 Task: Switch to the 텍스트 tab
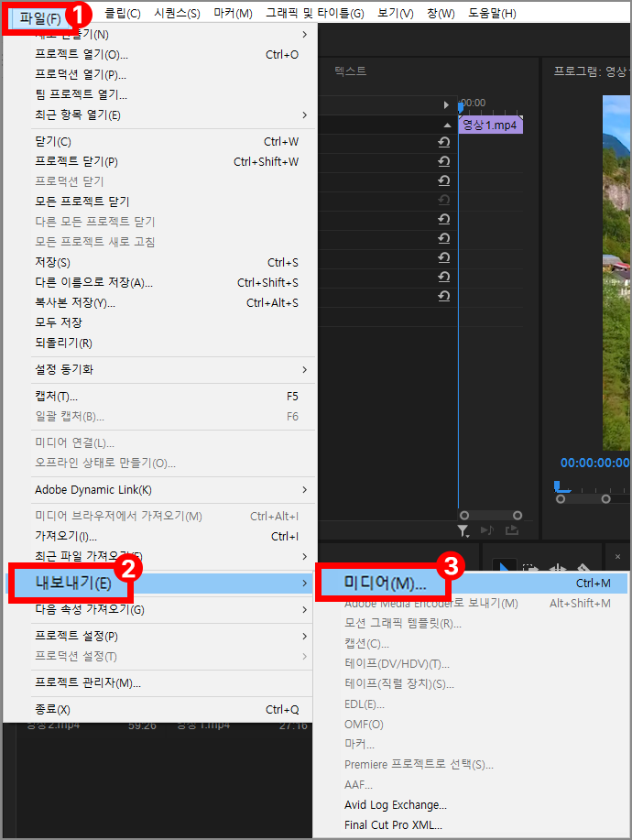click(x=350, y=71)
